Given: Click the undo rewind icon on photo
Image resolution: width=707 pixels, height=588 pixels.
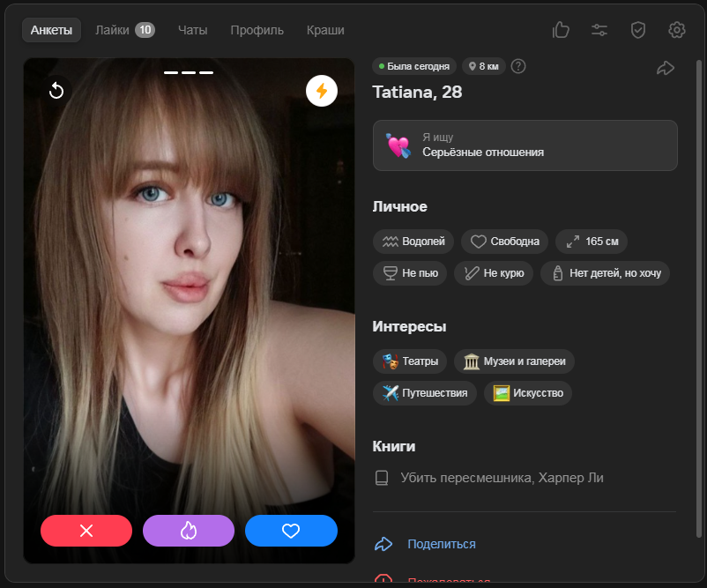Looking at the screenshot, I should [x=56, y=91].
